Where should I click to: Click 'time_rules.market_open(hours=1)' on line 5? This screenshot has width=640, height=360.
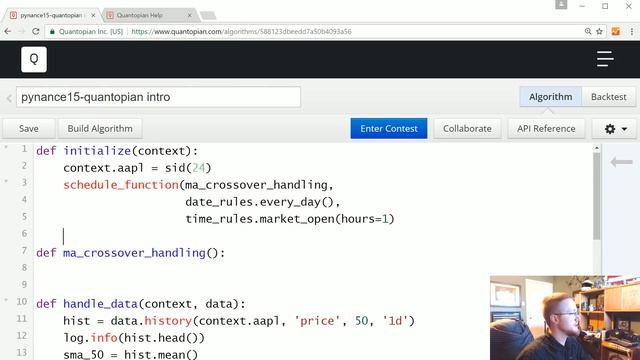coord(290,219)
